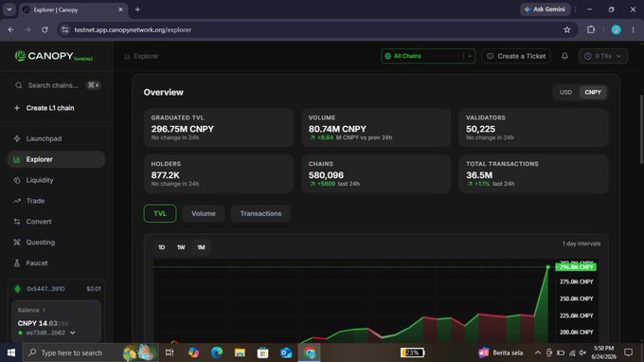
Task: Select the Transactions chart tab
Action: pos(260,213)
